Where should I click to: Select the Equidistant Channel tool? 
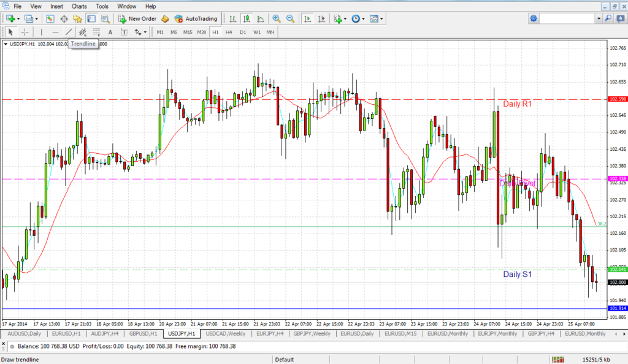(x=83, y=32)
